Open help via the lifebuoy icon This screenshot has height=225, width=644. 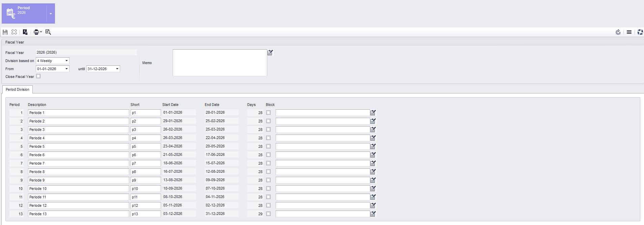pos(640,32)
